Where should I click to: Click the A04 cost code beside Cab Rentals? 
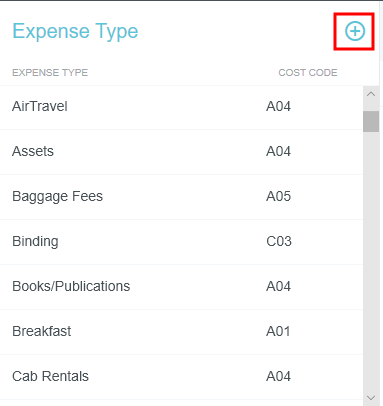pyautogui.click(x=278, y=376)
